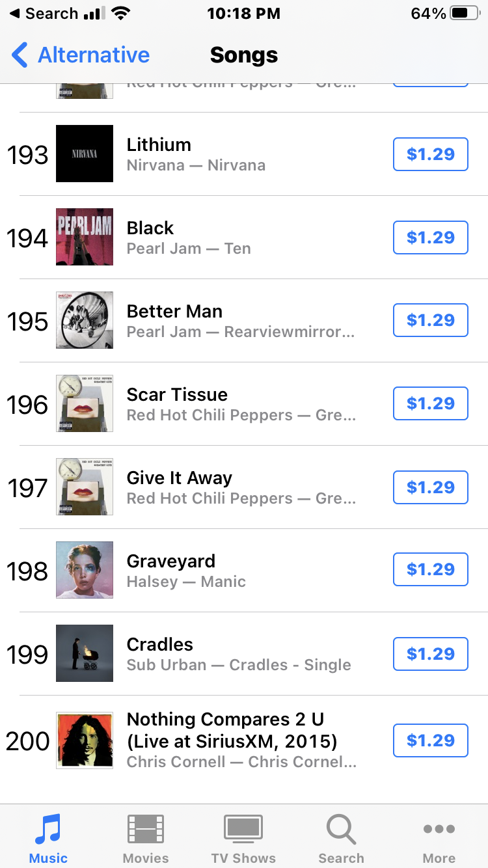Viewport: 488px width, 868px height.
Task: Buy Give It Away for $1.29
Action: click(x=430, y=487)
